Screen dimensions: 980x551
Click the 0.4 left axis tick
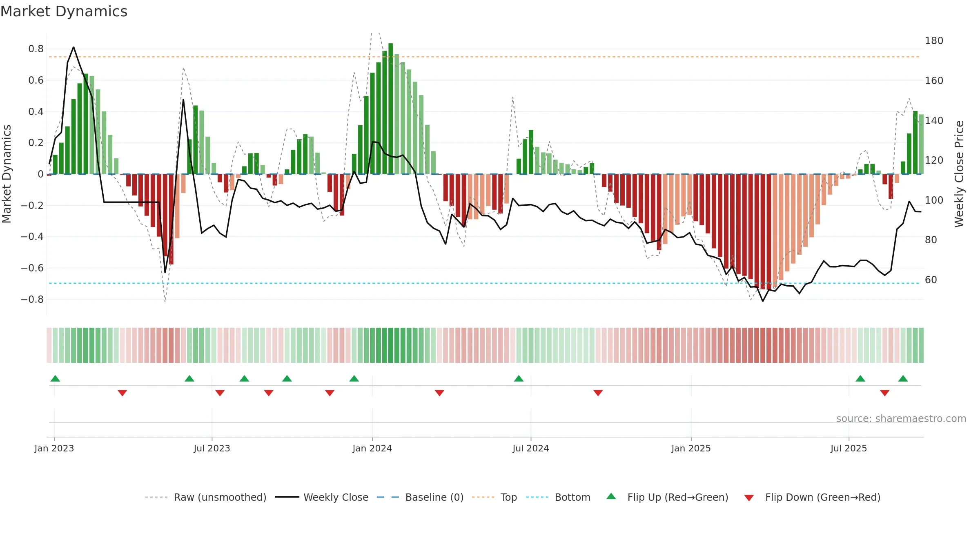[36, 111]
